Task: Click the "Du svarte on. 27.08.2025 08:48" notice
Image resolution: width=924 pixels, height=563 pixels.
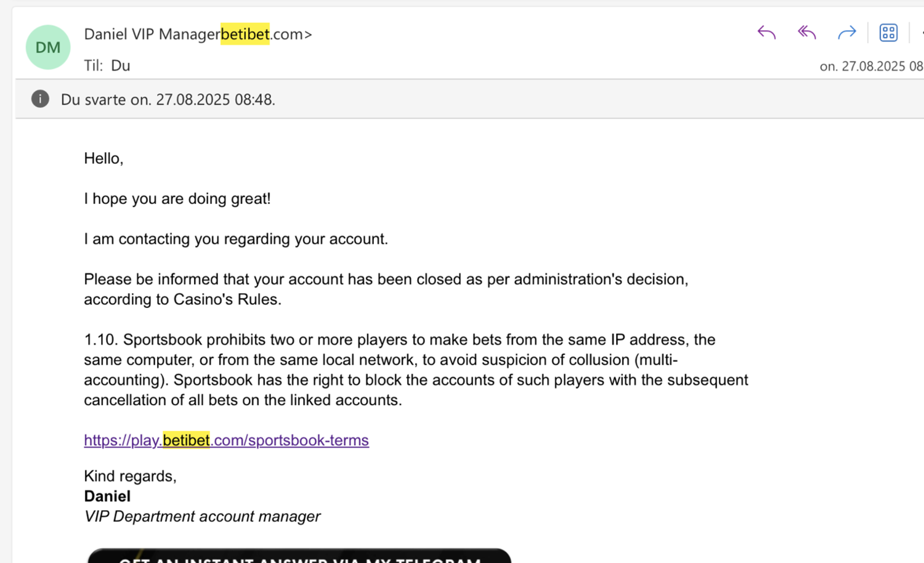Action: (x=168, y=100)
